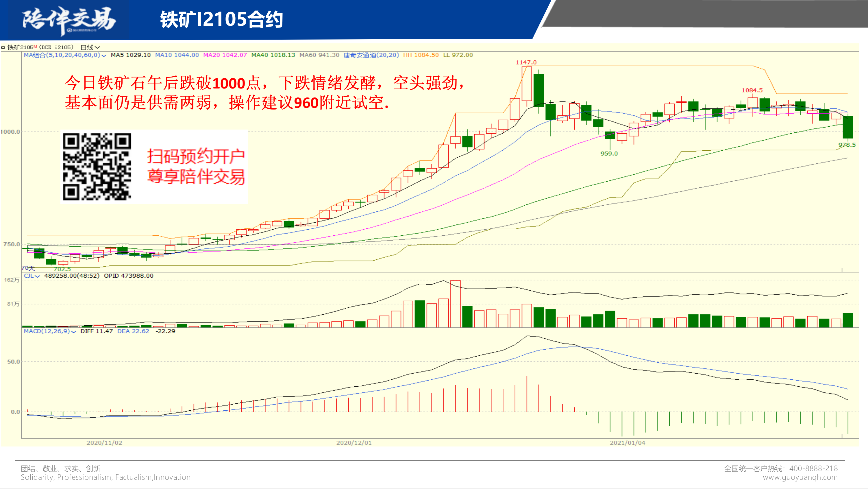This screenshot has height=489, width=868.
Task: Expand the MA组合 indicator dropdown
Action: click(x=103, y=55)
